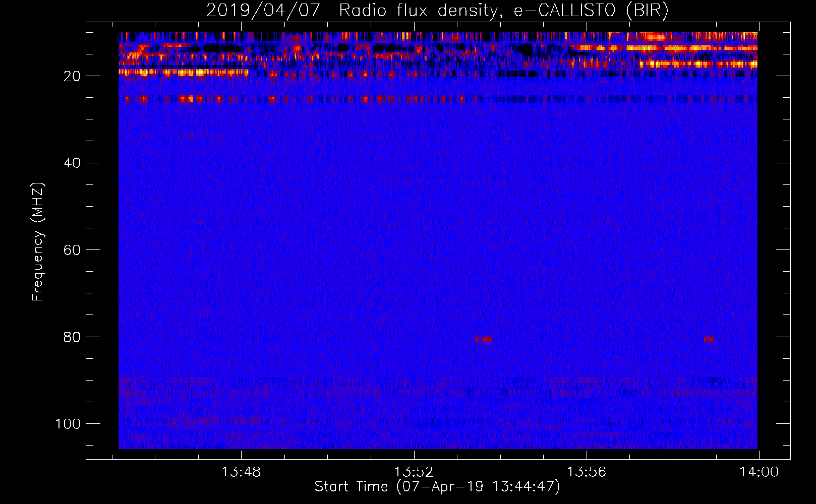Click the 13:56 time tick label
816x504 pixels.
(587, 472)
